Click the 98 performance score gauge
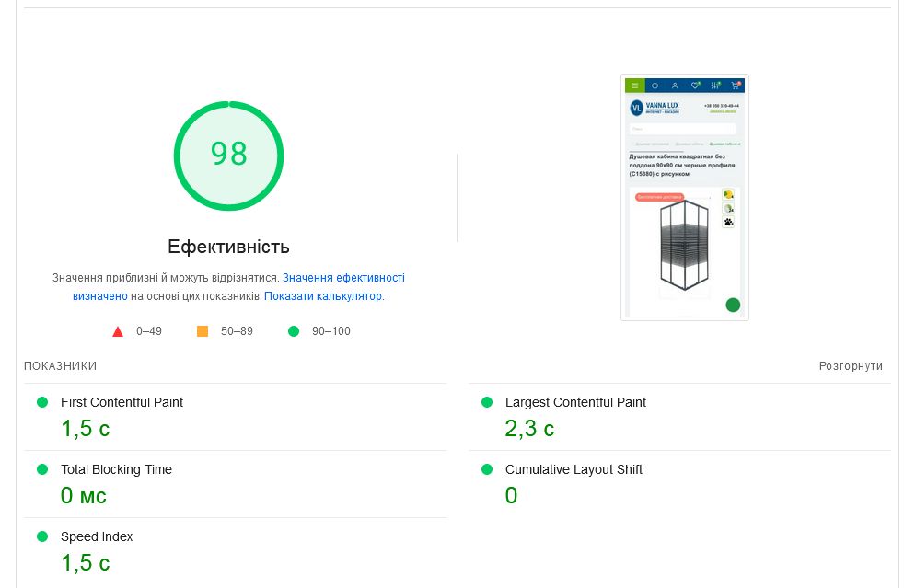 click(228, 155)
